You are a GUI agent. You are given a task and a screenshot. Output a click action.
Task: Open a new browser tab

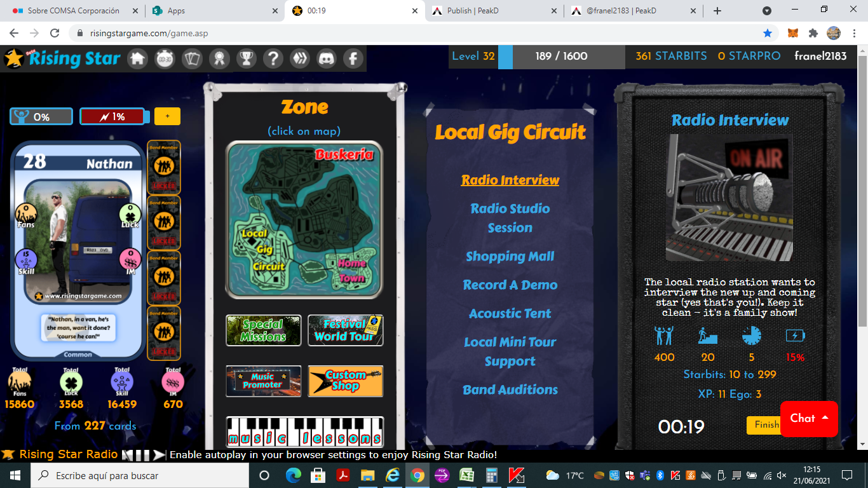click(717, 11)
